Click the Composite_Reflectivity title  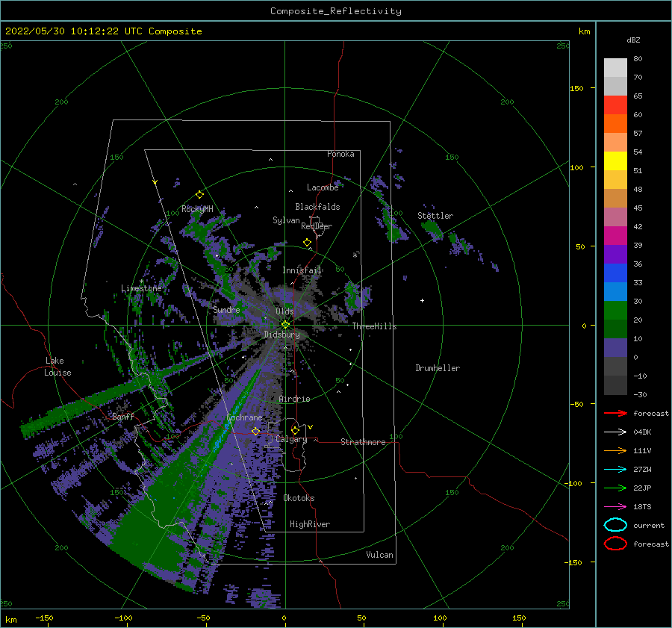(x=336, y=11)
